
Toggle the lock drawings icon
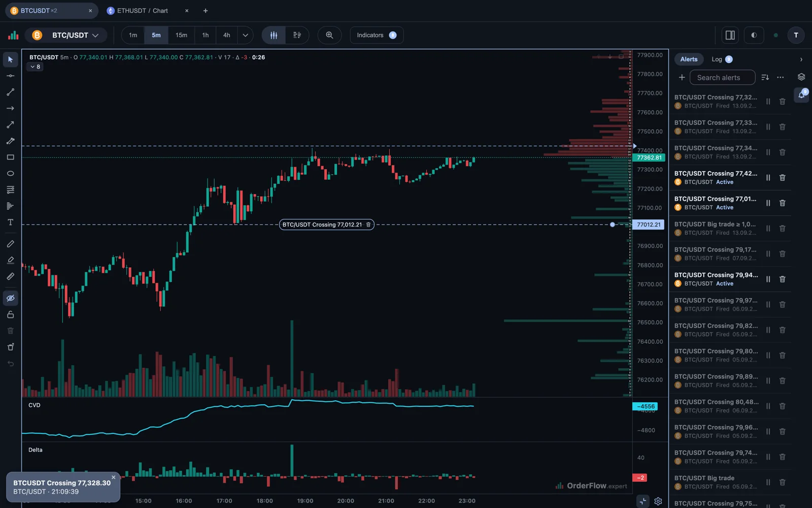(x=10, y=314)
